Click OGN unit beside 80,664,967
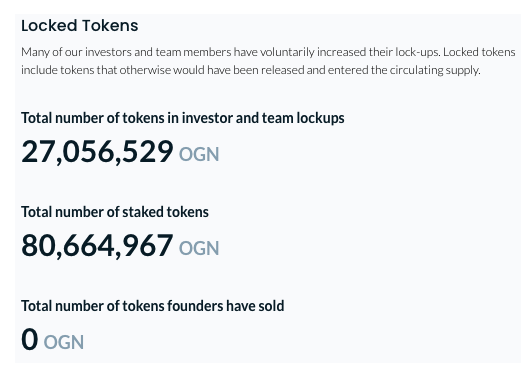Screen dimensions: 525x370 click(199, 248)
